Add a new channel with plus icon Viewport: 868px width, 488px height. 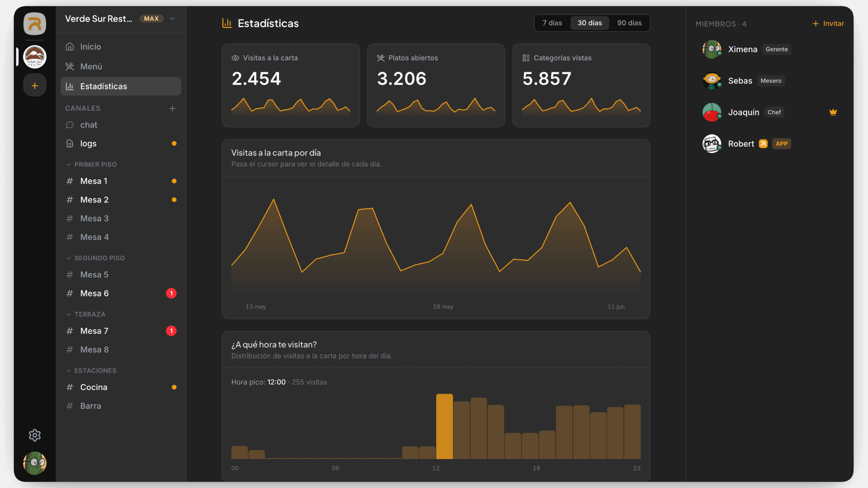(x=172, y=108)
